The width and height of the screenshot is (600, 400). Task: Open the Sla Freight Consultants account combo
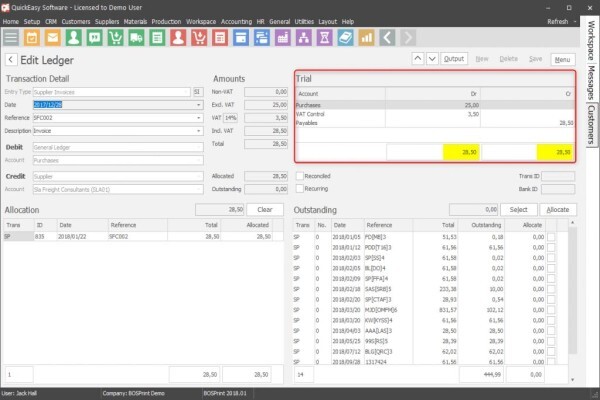click(118, 189)
